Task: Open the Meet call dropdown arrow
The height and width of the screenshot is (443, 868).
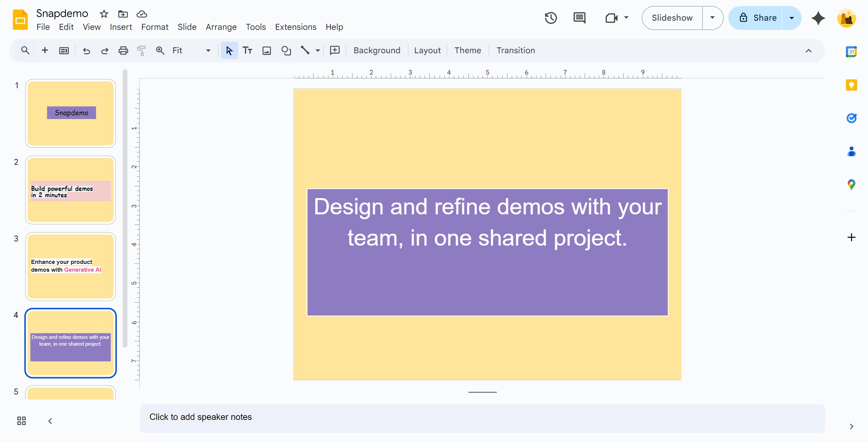Action: click(626, 18)
